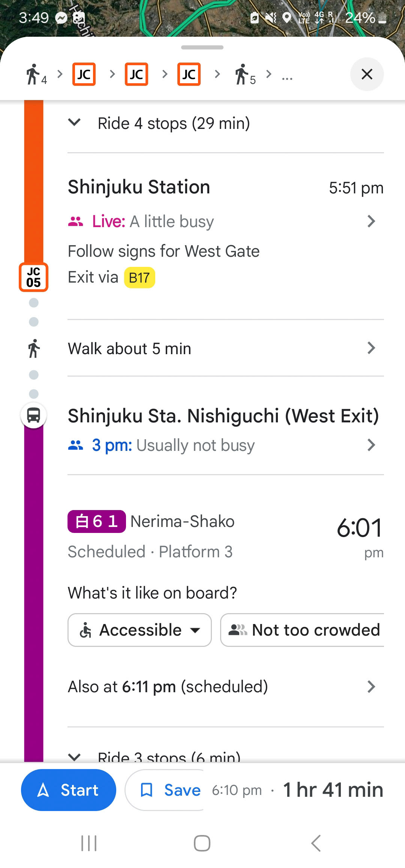Tap the yellow B17 exit badge
This screenshot has width=405, height=868.
pyautogui.click(x=139, y=278)
